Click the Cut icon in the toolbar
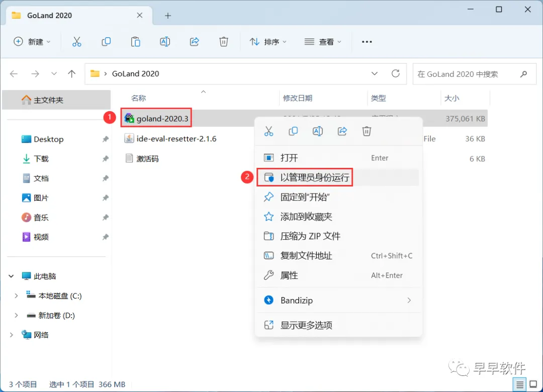The height and width of the screenshot is (392, 543). point(76,42)
